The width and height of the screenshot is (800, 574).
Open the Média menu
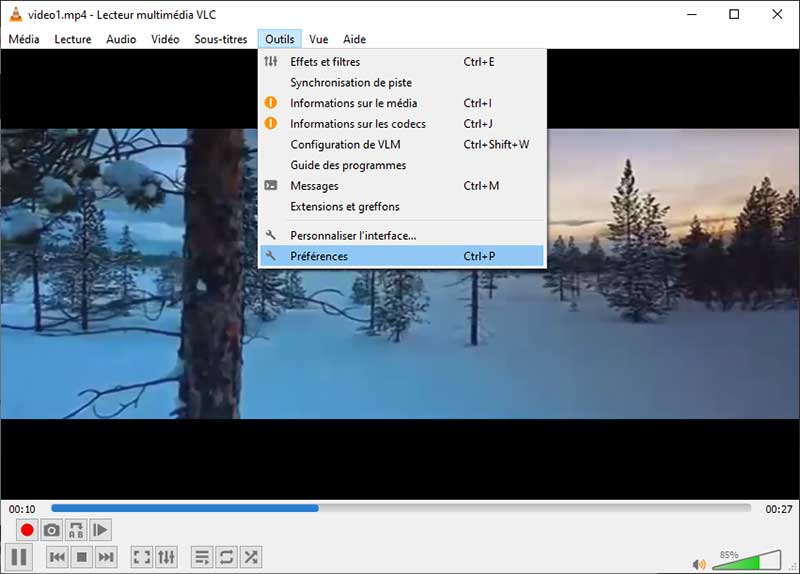[24, 39]
